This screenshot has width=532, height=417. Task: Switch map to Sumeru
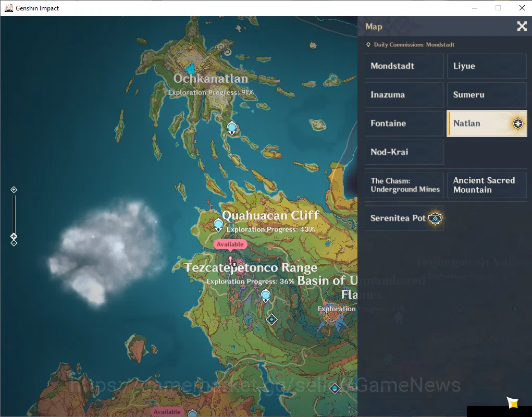coord(487,95)
